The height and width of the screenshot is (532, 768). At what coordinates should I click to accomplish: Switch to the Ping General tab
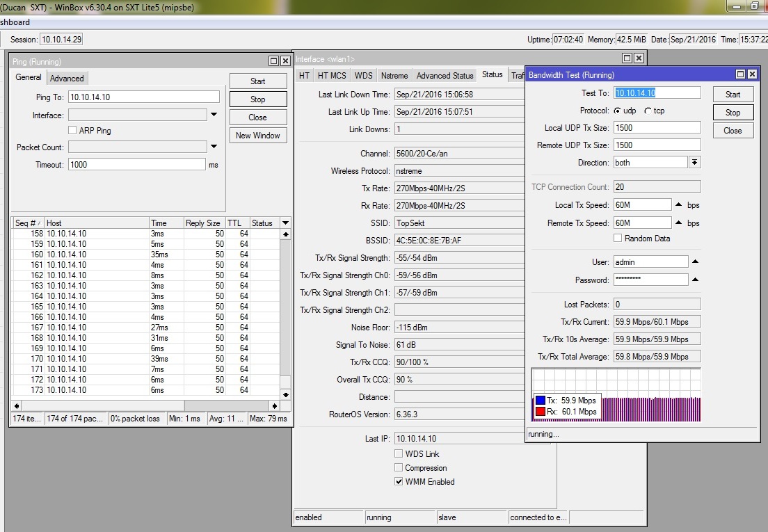coord(29,77)
